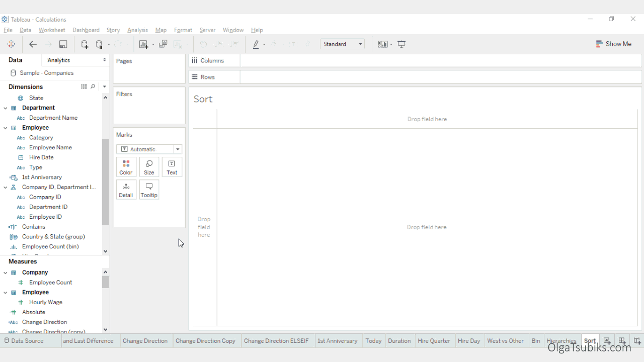The height and width of the screenshot is (362, 644).
Task: Open the Worksheet menu
Action: click(x=52, y=30)
